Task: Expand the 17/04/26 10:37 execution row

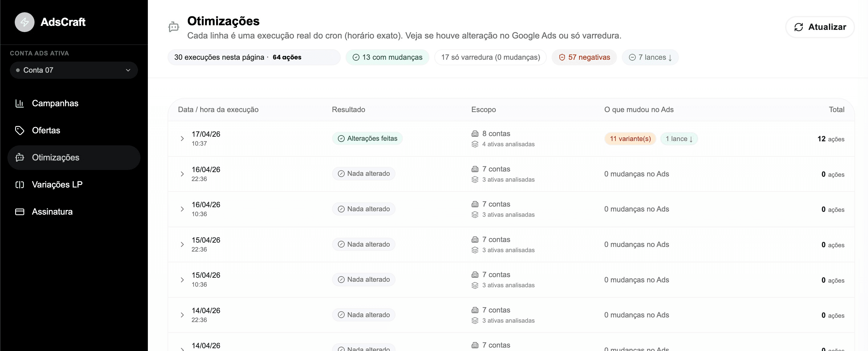Action: click(x=182, y=139)
